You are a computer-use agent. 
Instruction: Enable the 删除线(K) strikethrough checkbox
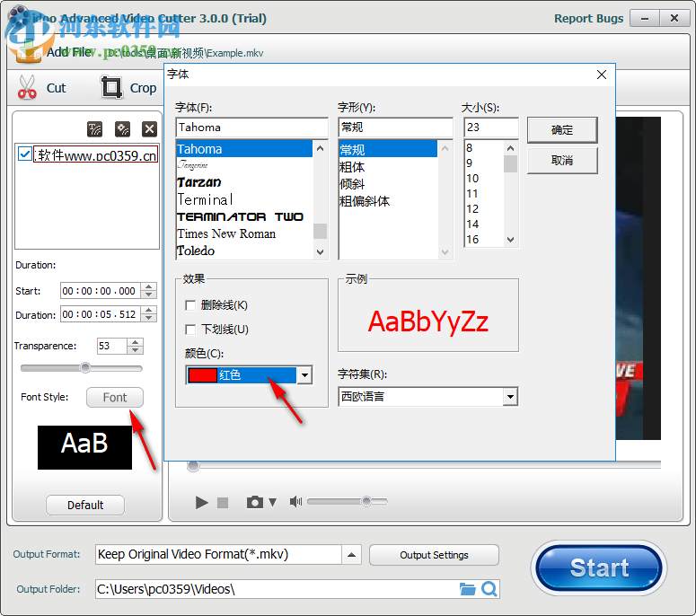[190, 305]
